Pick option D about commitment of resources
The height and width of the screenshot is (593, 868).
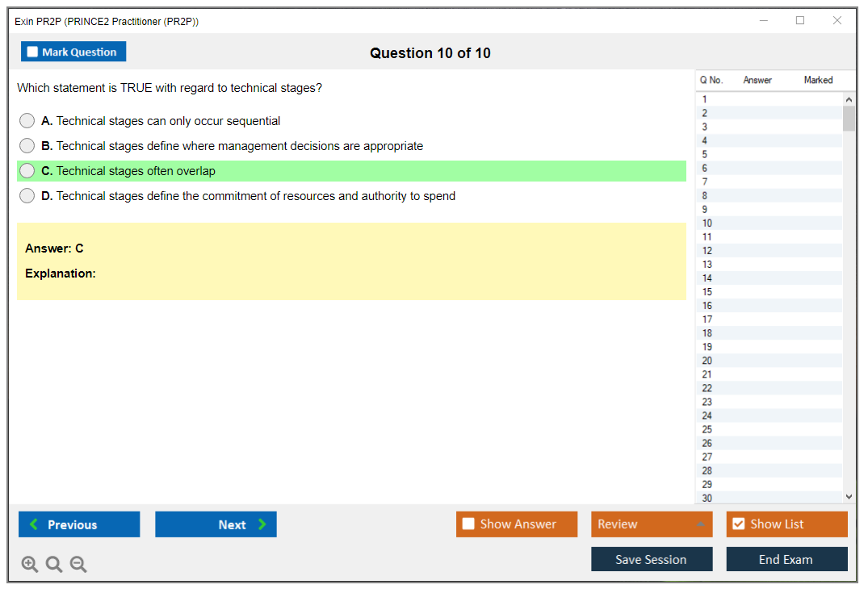27,196
